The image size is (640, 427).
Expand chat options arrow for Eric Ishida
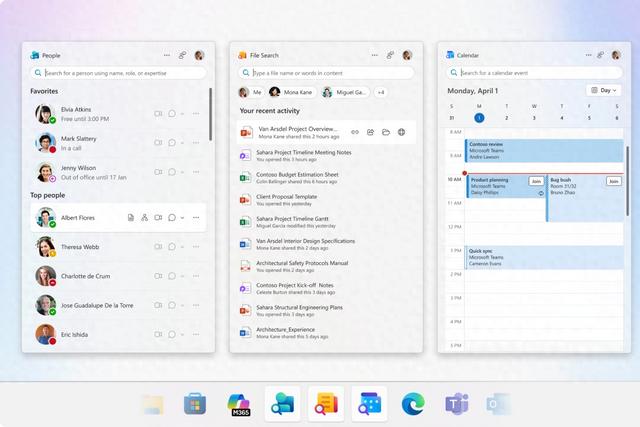(182, 335)
